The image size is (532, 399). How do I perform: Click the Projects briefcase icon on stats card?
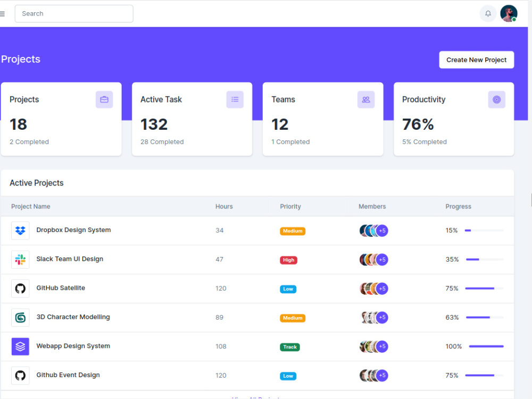click(104, 99)
